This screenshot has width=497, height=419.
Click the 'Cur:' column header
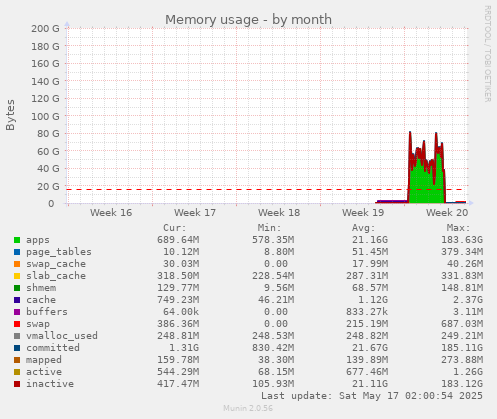click(175, 228)
